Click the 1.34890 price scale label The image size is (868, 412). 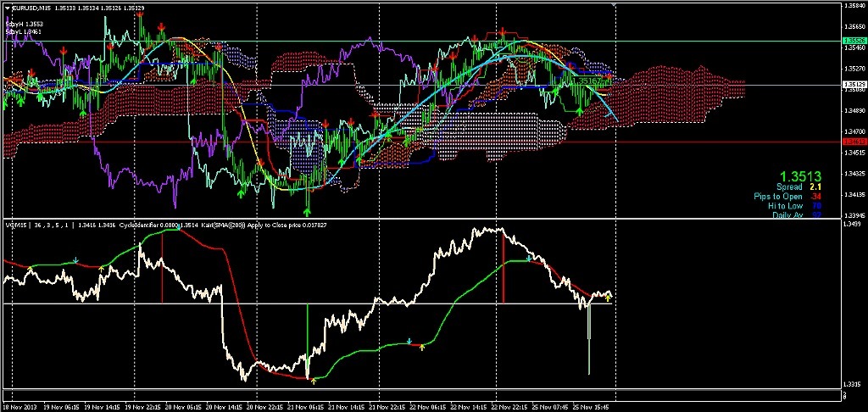pyautogui.click(x=853, y=111)
